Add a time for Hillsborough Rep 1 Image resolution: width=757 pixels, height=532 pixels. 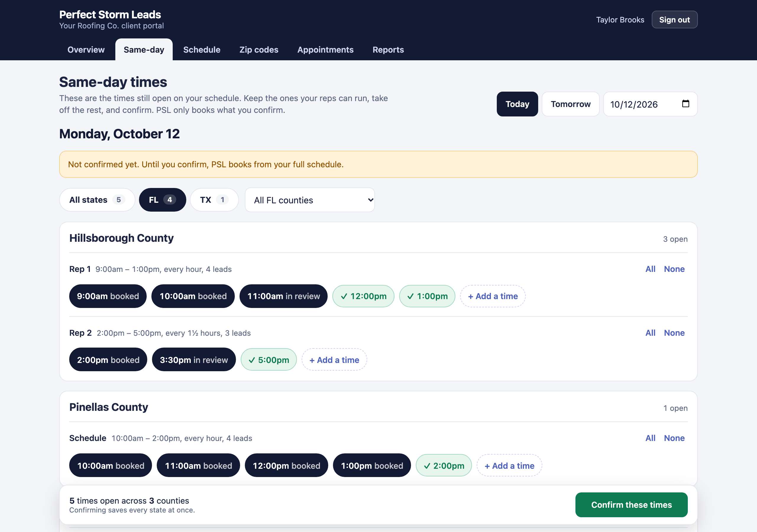493,296
